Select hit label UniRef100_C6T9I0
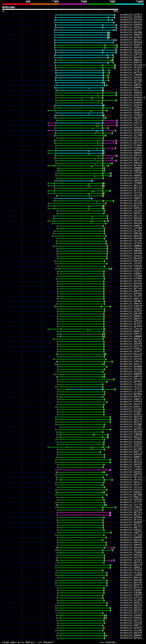The image size is (146, 644). [x=131, y=389]
